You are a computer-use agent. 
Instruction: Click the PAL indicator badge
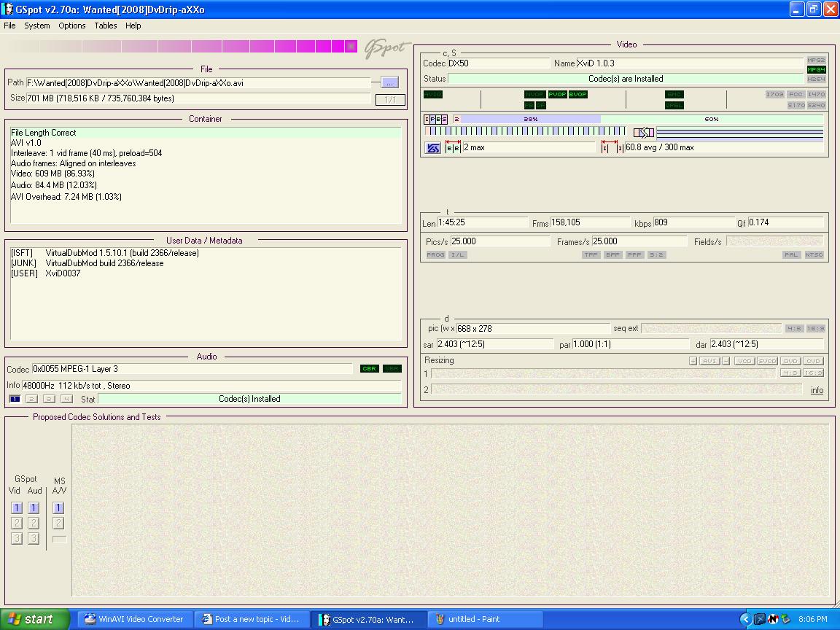(x=791, y=255)
